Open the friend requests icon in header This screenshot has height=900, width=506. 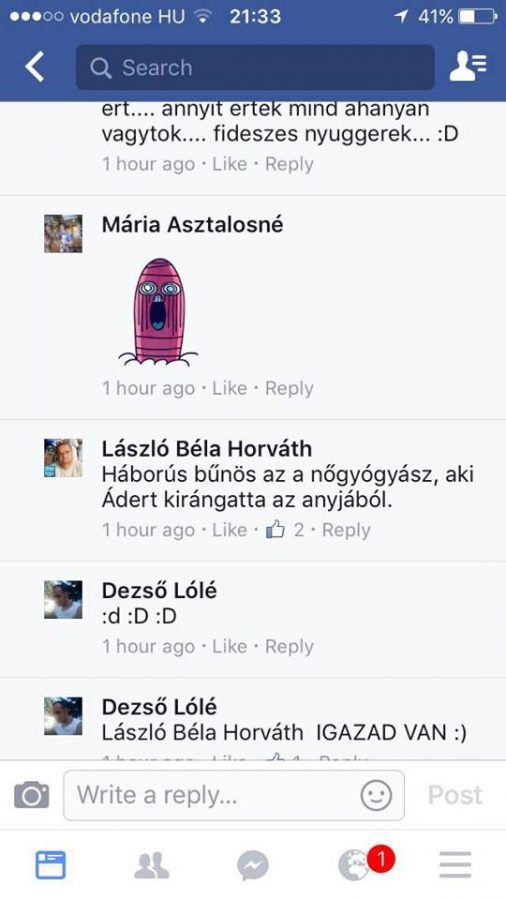pyautogui.click(x=468, y=67)
